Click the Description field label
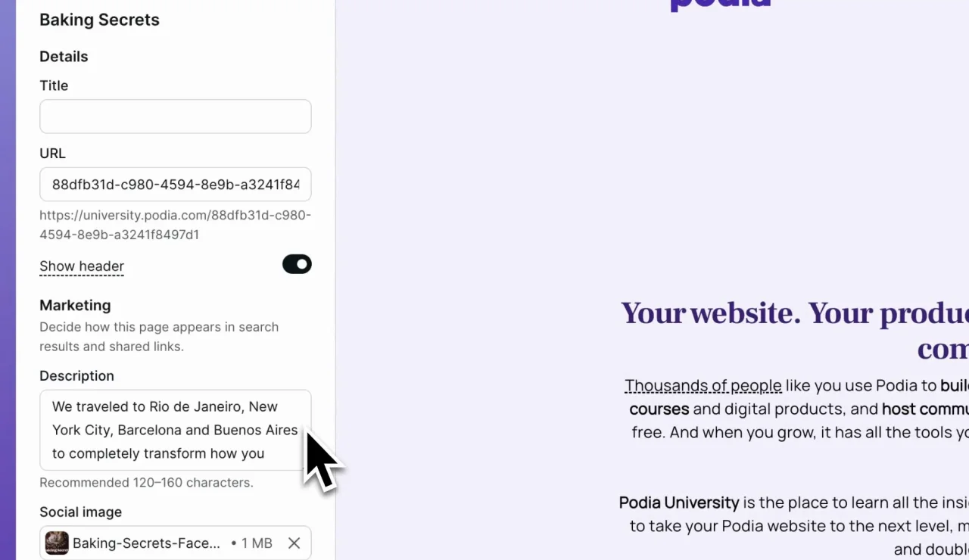This screenshot has height=560, width=969. 76,376
